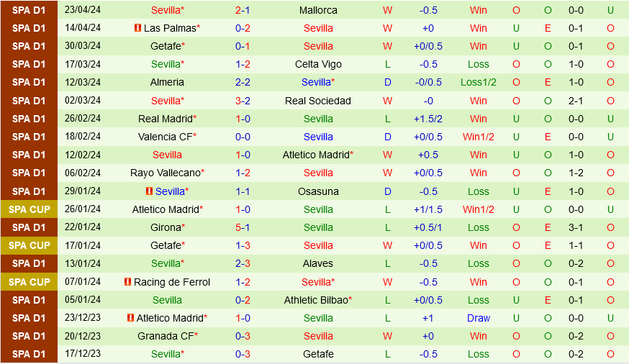Open the Celta Vigo team link
Image resolution: width=629 pixels, height=364 pixels.
point(318,64)
